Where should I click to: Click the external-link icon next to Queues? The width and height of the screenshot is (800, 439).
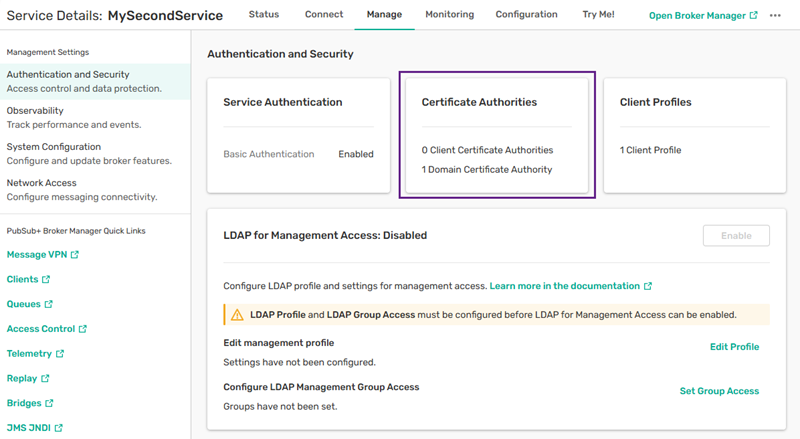tap(48, 304)
